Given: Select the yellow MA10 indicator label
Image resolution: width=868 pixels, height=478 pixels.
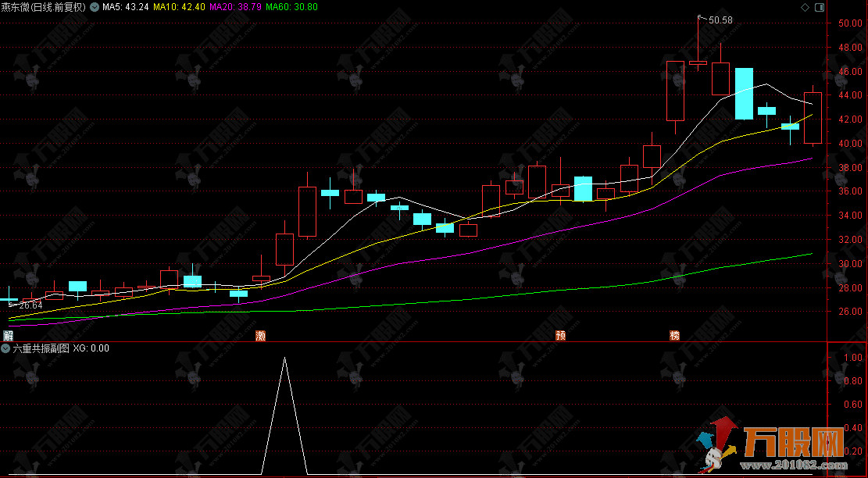Looking at the screenshot, I should tap(179, 7).
